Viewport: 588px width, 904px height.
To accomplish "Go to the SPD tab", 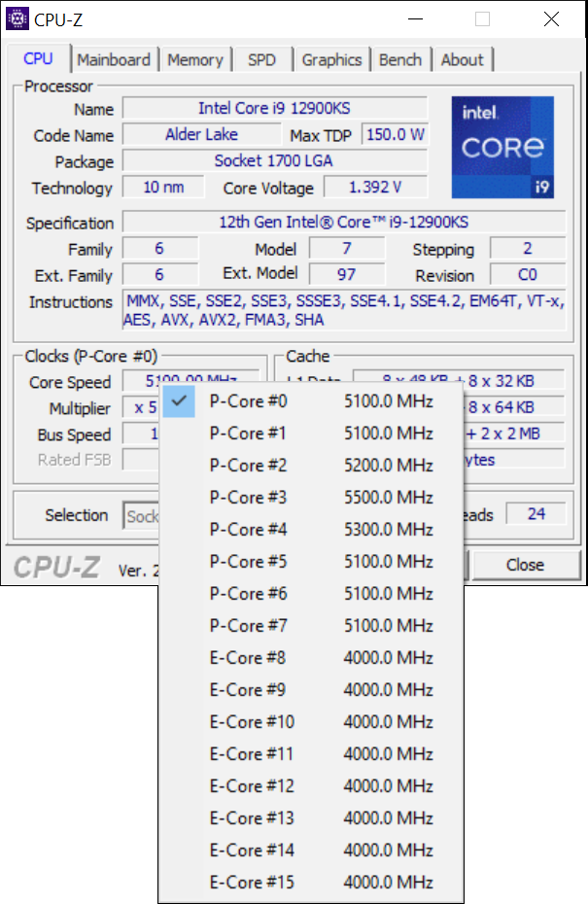I will [261, 59].
